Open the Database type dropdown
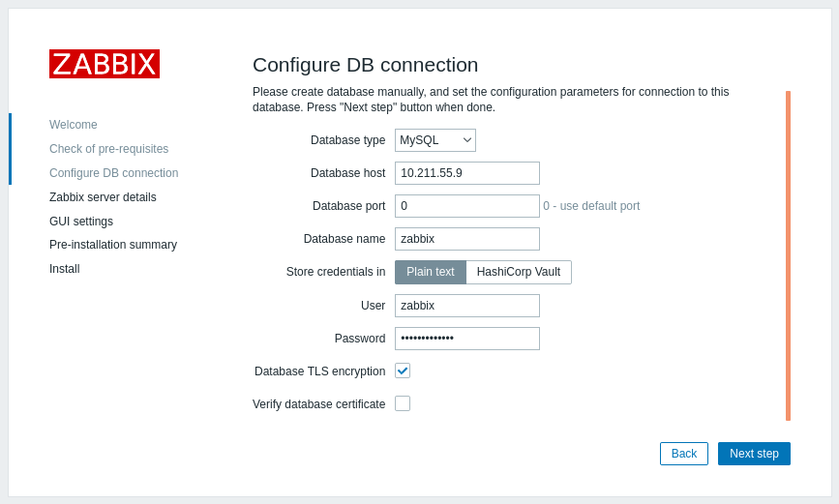The image size is (839, 504). click(435, 140)
